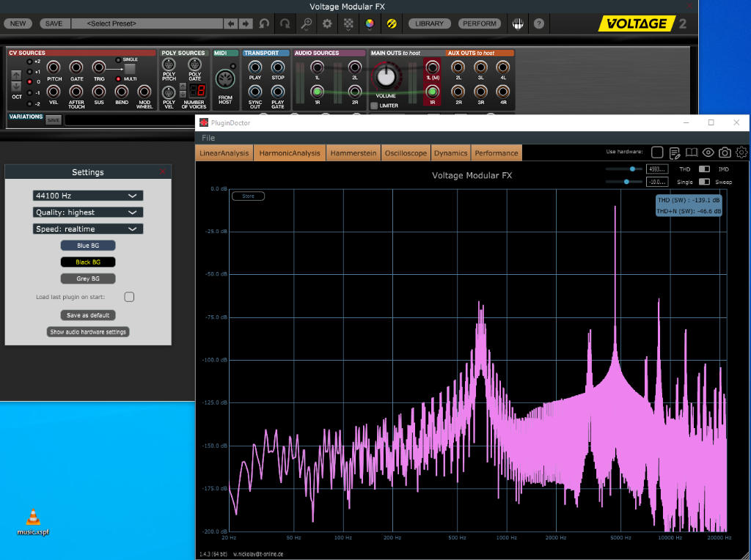
Task: Open the PluginDoctor notes edit icon
Action: 675,152
